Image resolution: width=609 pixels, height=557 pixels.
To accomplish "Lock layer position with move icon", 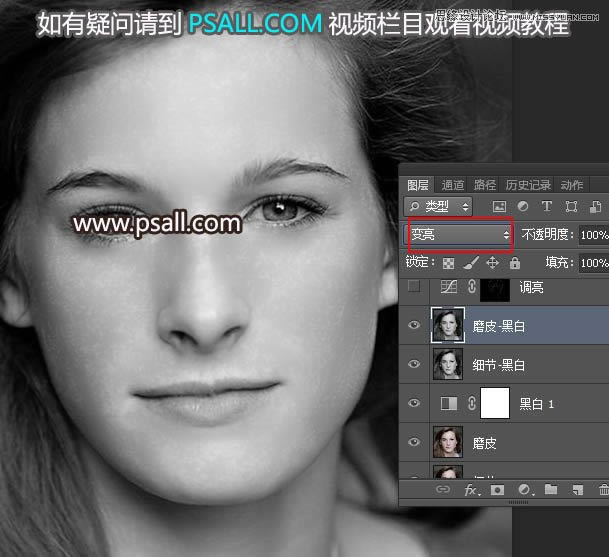I will click(x=492, y=263).
